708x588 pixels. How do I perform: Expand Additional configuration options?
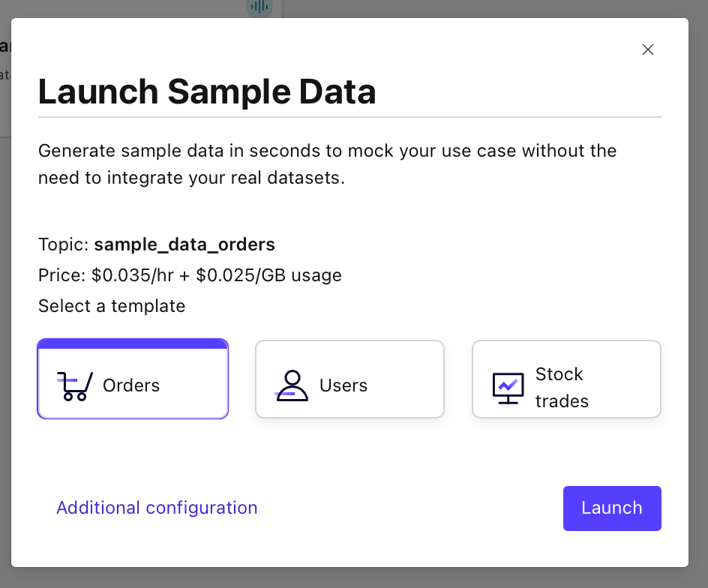(157, 508)
